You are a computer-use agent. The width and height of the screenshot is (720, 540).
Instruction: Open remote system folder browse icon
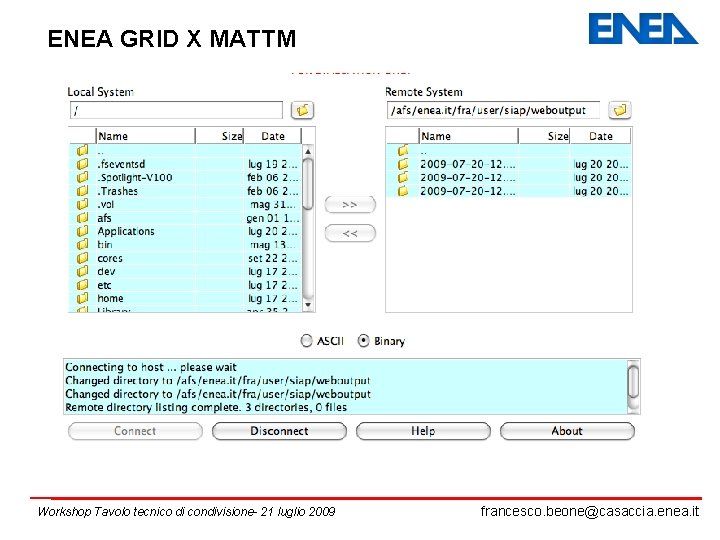click(x=619, y=110)
